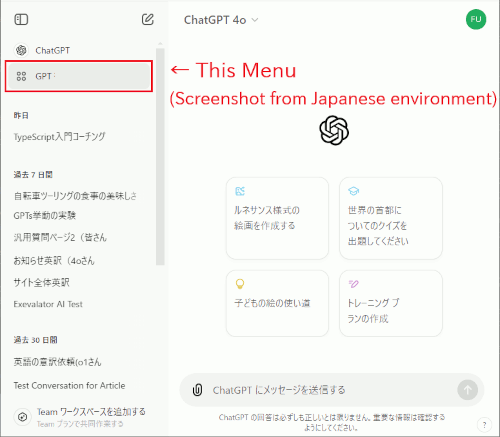Click the send message arrow button
The width and height of the screenshot is (500, 437).
467,390
